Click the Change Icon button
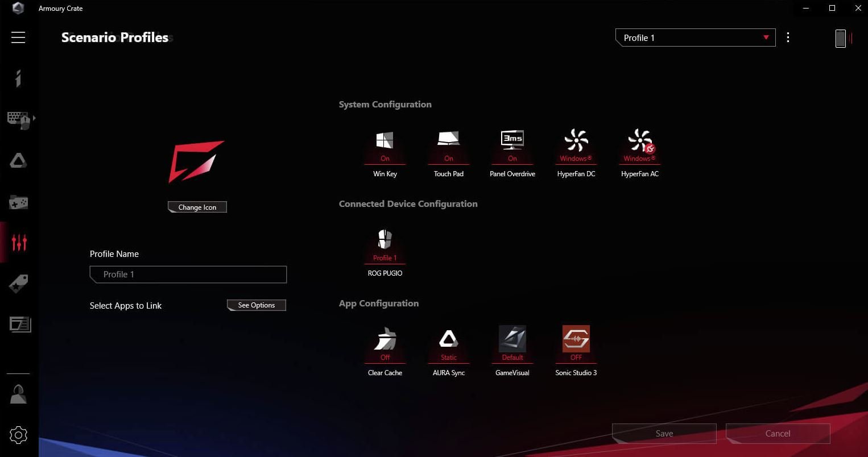The height and width of the screenshot is (457, 868). pos(197,207)
